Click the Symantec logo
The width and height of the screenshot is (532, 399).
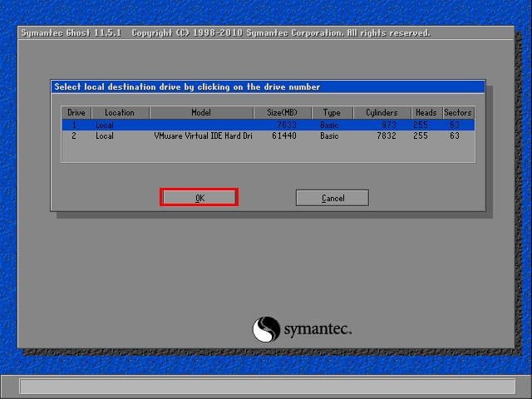click(302, 329)
